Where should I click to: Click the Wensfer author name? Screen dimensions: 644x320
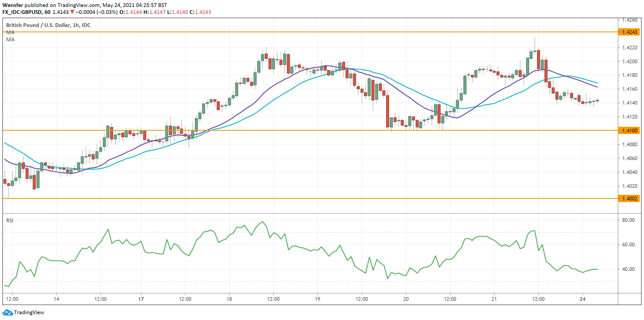click(13, 5)
